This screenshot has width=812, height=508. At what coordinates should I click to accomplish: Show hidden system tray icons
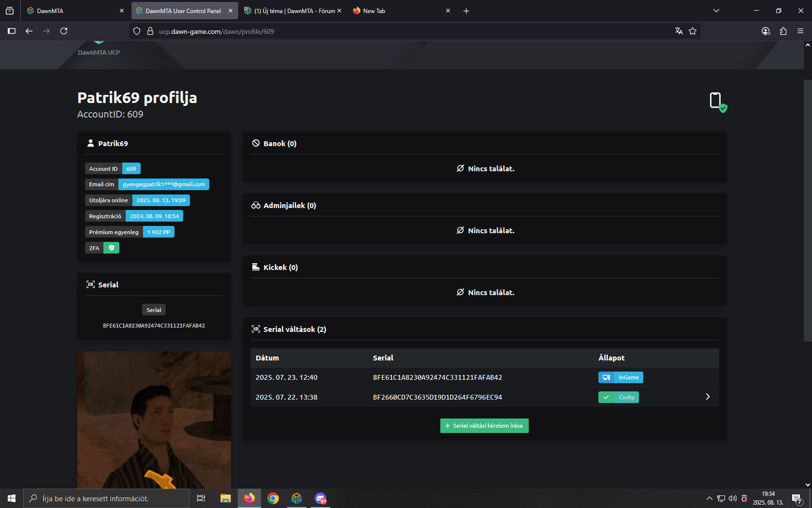coord(709,498)
